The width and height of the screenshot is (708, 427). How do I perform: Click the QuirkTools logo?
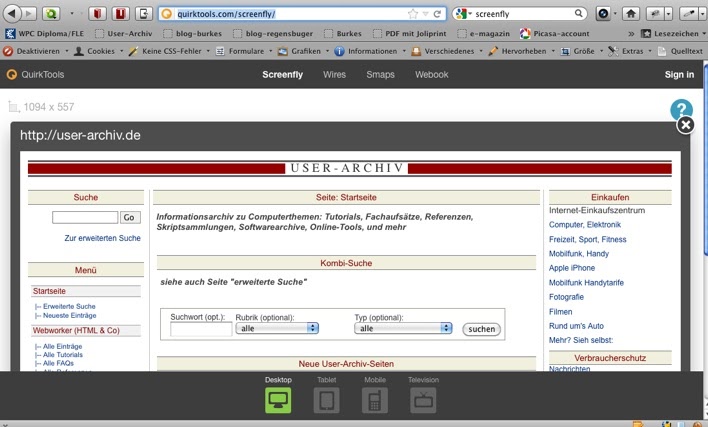click(35, 74)
